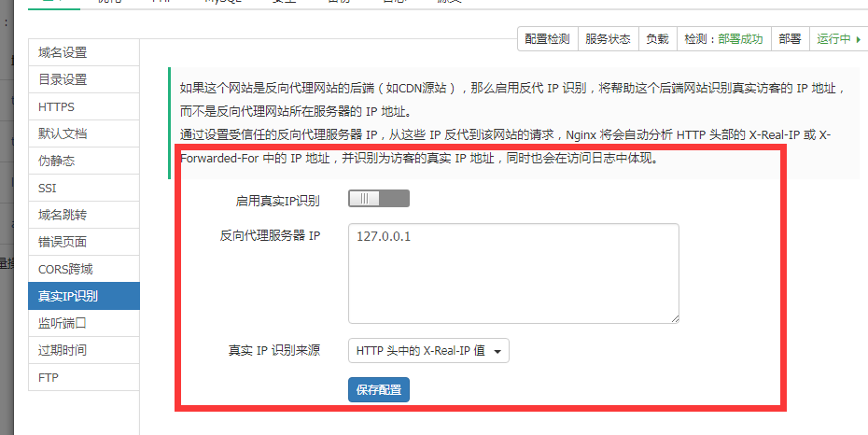Image resolution: width=868 pixels, height=435 pixels.
Task: Open the 监听端口 settings
Action: (x=84, y=324)
